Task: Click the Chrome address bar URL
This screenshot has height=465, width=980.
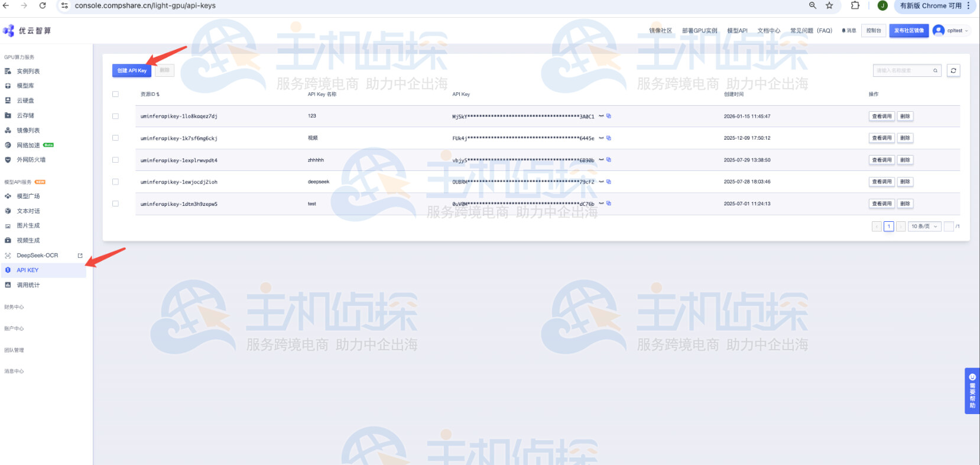Action: point(145,5)
